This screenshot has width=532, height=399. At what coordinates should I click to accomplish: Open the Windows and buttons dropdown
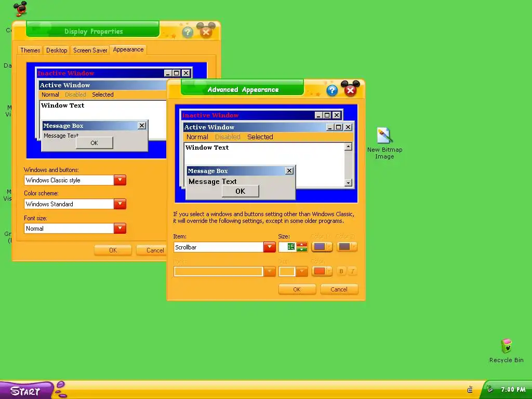pos(120,180)
